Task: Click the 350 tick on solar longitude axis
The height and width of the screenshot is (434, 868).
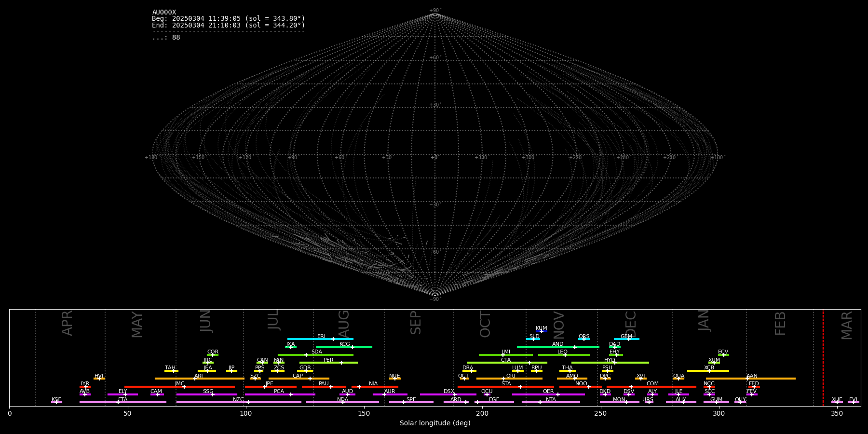Action: (837, 413)
